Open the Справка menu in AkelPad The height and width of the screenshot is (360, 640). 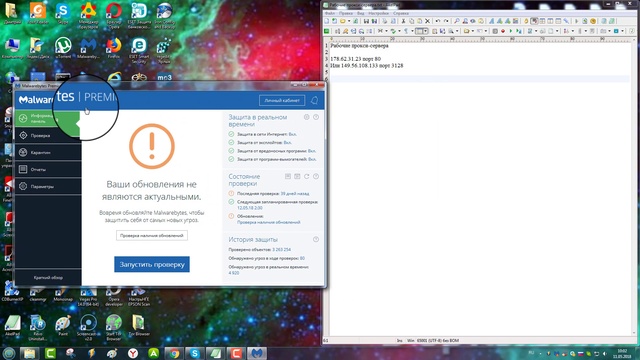pyautogui.click(x=401, y=13)
